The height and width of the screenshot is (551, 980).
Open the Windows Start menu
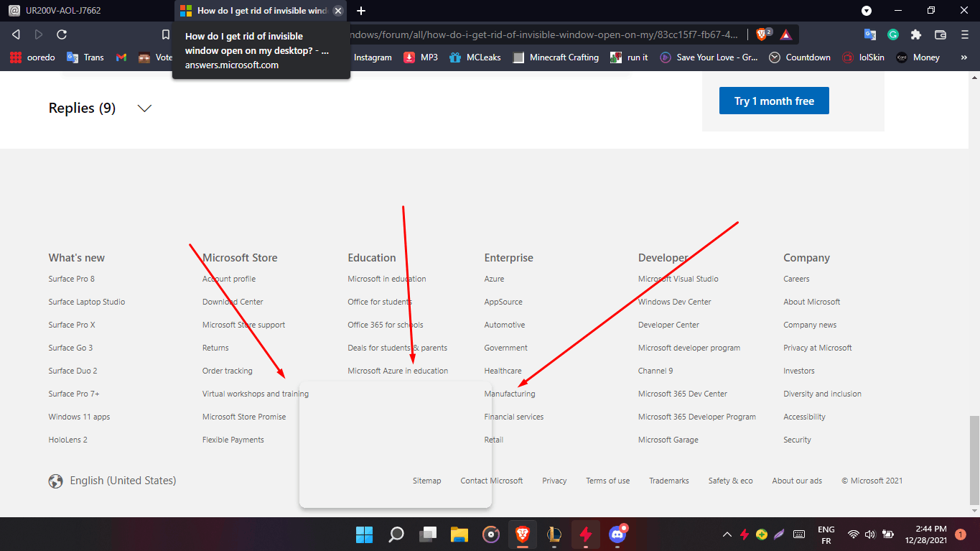click(364, 534)
